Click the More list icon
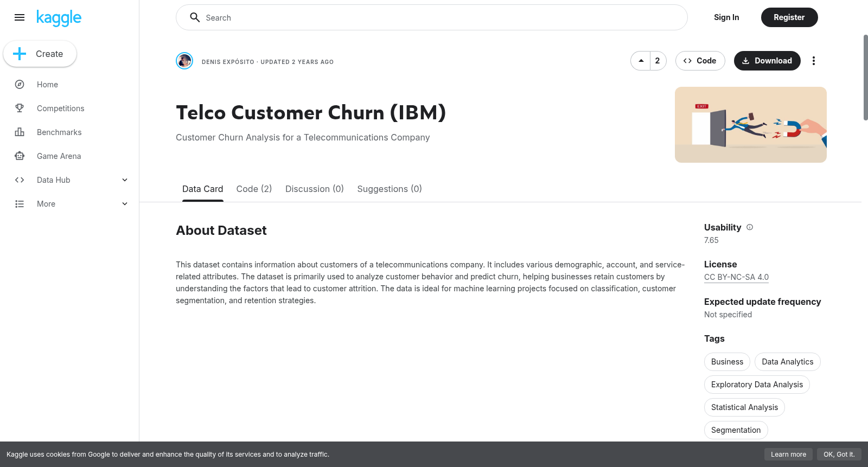 (x=20, y=204)
